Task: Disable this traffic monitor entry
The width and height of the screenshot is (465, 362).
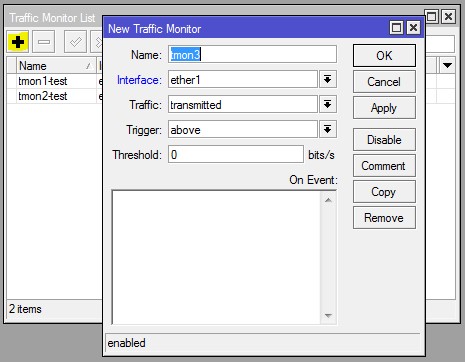Action: click(x=384, y=140)
